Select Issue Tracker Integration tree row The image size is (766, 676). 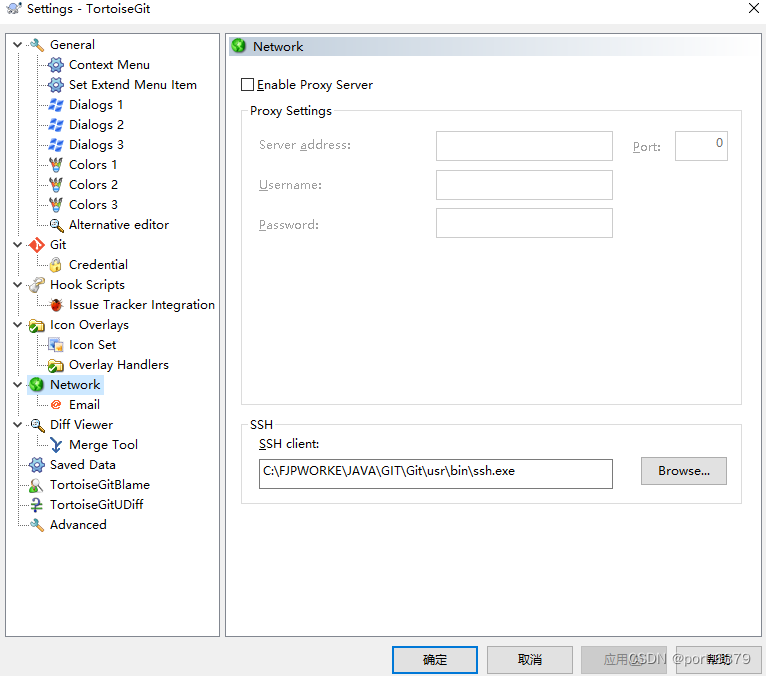(142, 305)
